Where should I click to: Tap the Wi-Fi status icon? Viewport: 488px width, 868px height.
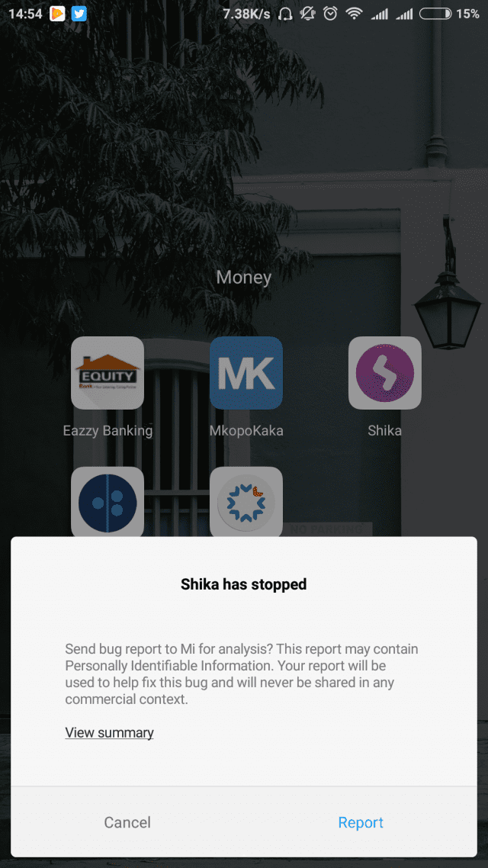(354, 14)
